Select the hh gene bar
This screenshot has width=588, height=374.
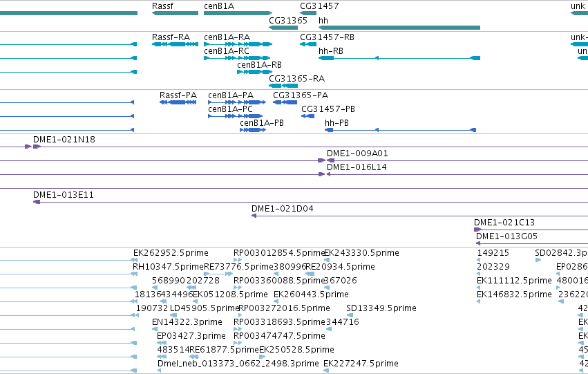399,28
